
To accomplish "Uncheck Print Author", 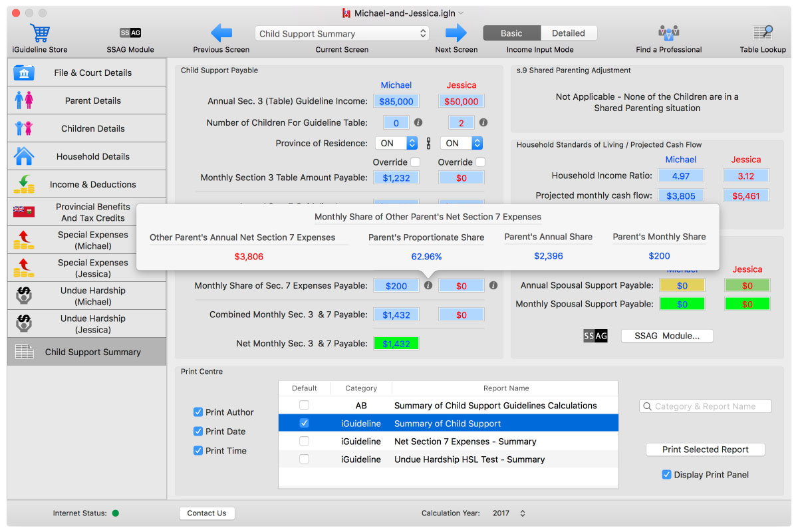I will click(198, 412).
